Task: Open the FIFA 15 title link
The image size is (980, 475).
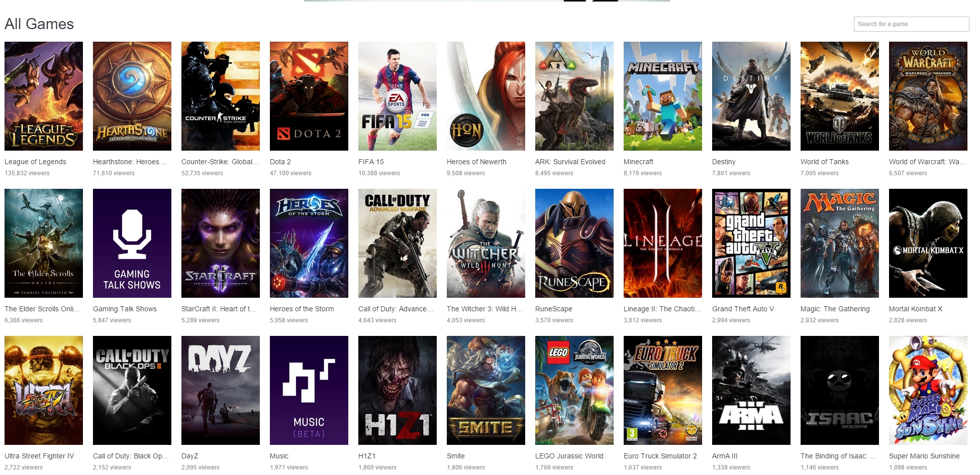Action: point(371,162)
